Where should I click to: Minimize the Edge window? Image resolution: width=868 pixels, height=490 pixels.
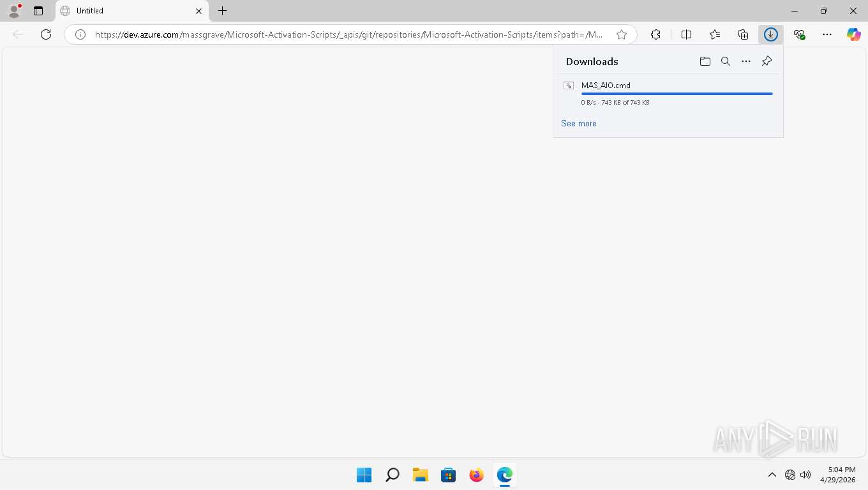(795, 11)
